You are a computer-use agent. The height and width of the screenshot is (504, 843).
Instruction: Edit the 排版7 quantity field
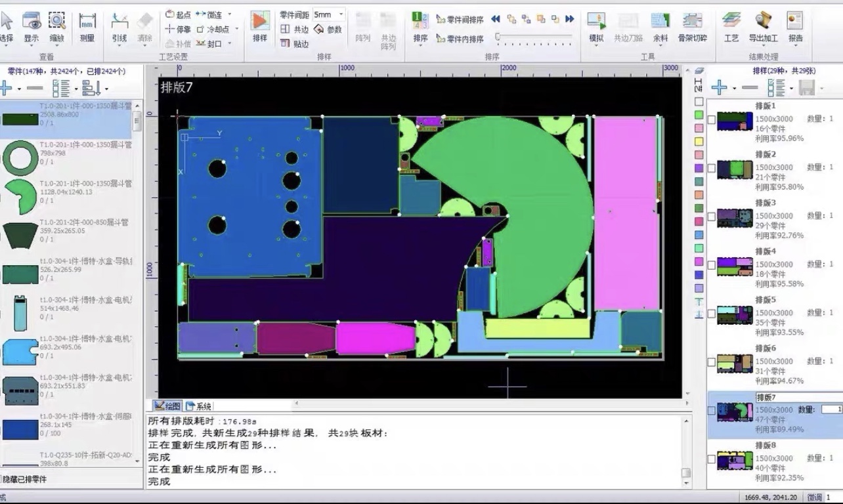click(832, 409)
